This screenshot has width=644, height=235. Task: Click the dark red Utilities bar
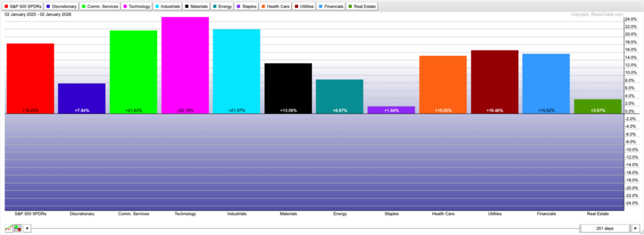[x=494, y=82]
